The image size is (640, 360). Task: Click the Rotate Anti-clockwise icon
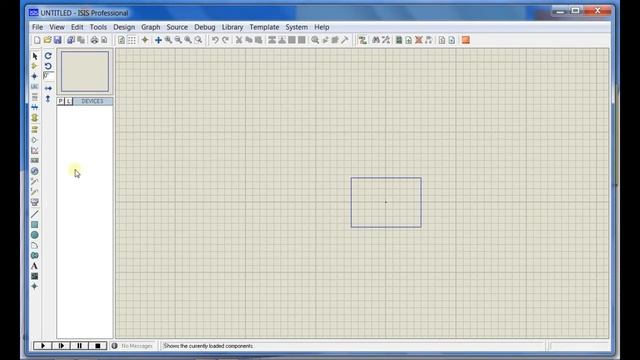(x=48, y=66)
